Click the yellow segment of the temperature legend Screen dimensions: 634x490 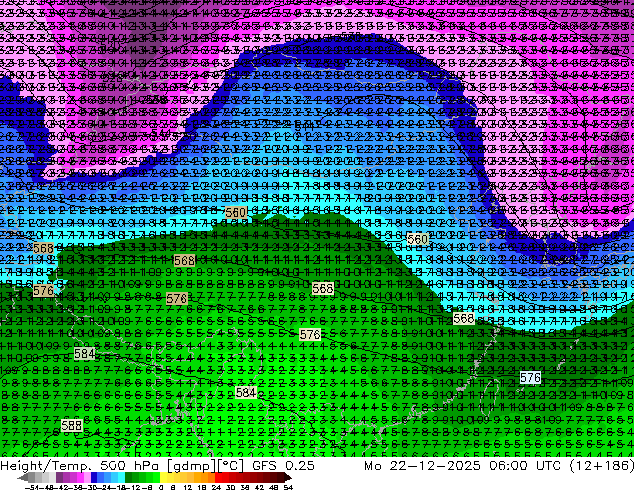click(x=163, y=477)
